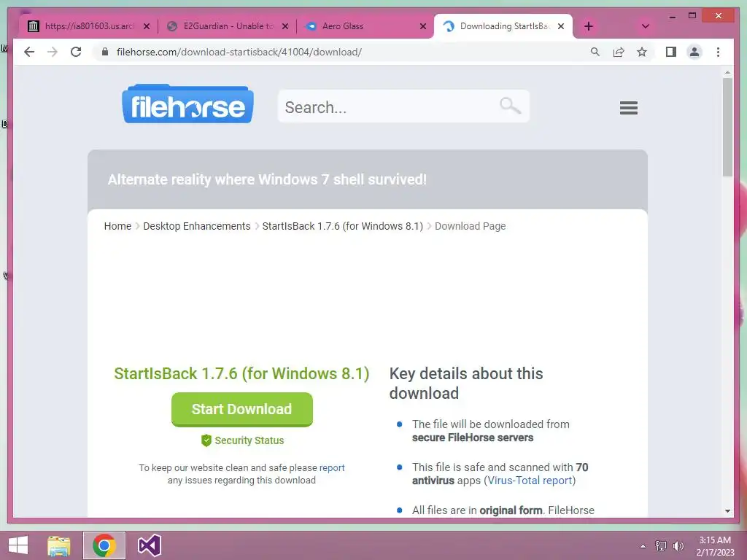Close the Downloading StartIsBack tab

561,26
